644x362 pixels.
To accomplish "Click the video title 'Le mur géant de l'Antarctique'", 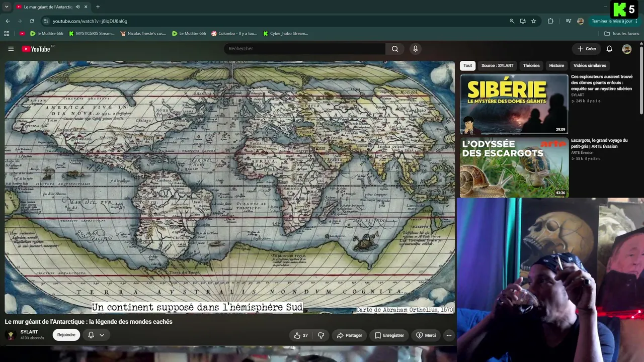I will point(89,322).
